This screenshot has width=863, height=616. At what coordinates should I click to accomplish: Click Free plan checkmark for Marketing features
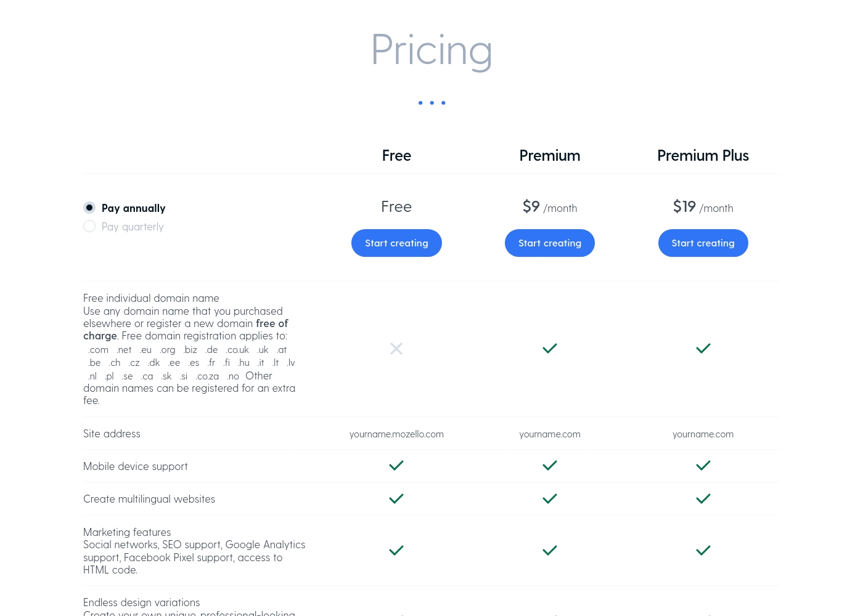[396, 550]
